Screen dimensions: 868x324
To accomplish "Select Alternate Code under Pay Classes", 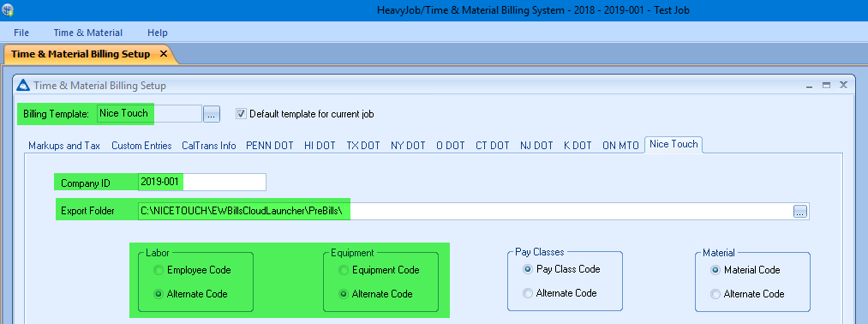I will click(528, 293).
